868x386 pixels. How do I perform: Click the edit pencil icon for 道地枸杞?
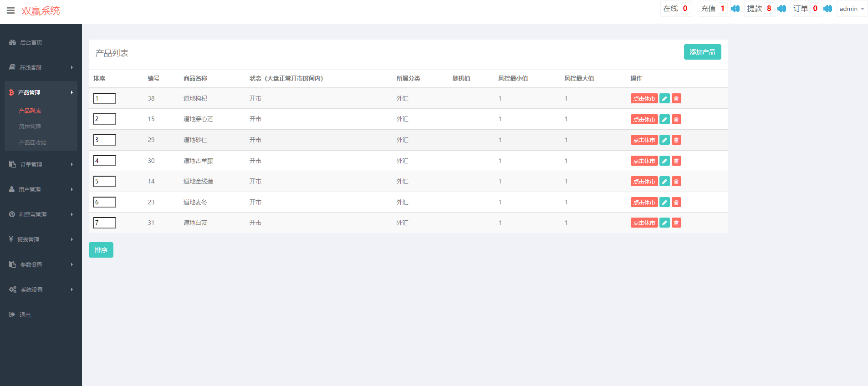click(x=664, y=99)
